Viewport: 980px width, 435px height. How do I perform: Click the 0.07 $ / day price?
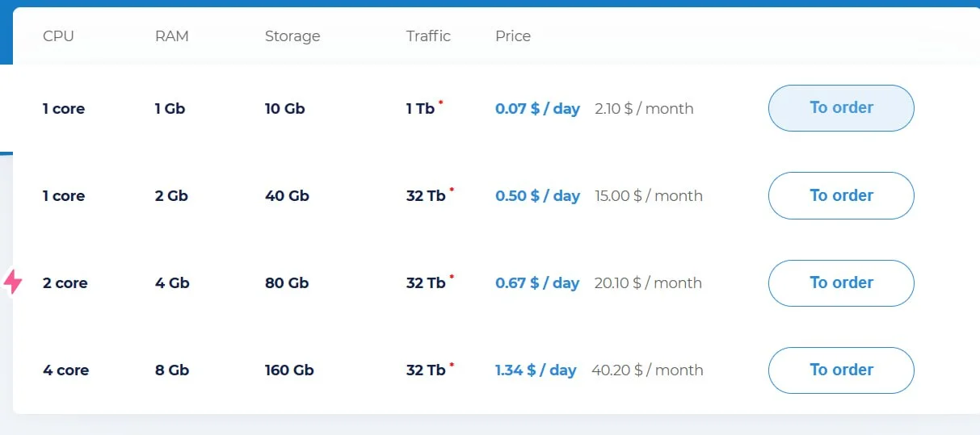pos(537,109)
